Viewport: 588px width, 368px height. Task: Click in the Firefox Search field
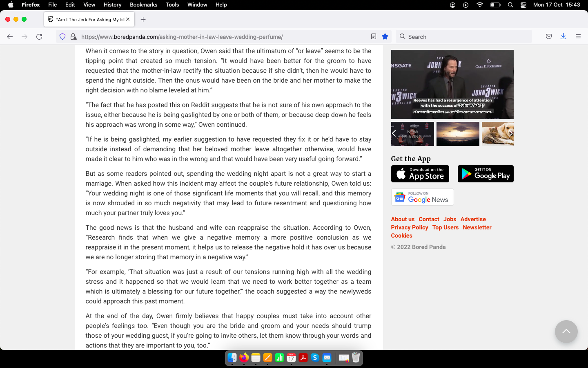(465, 37)
